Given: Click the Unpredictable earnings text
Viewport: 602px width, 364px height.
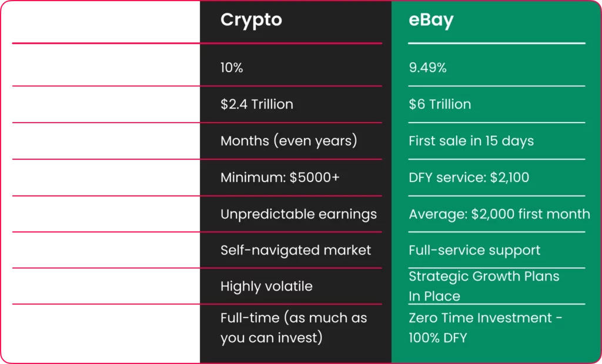Looking at the screenshot, I should [x=299, y=214].
